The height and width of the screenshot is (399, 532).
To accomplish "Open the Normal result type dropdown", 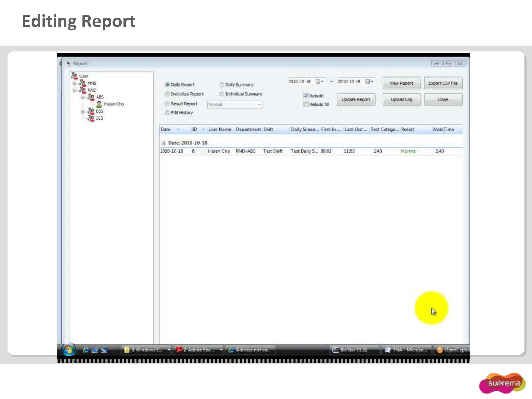I will pos(259,105).
